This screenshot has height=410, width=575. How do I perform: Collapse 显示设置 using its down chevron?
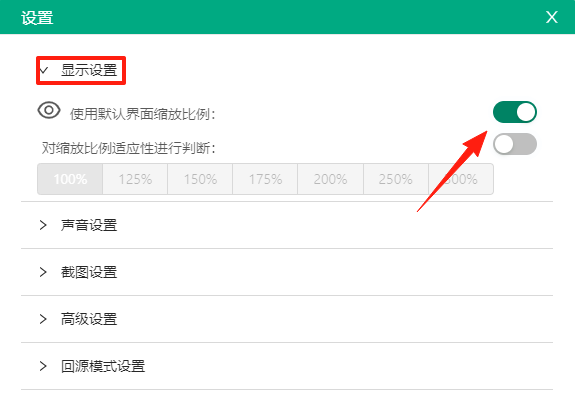[x=44, y=70]
